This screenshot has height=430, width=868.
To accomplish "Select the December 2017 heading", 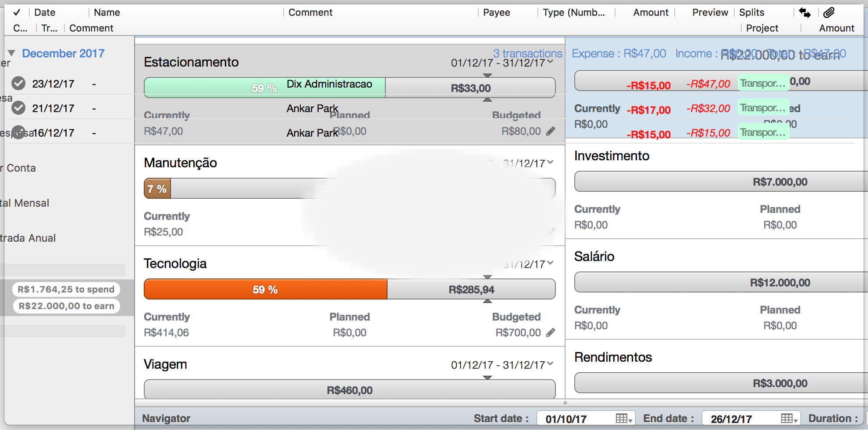I will pos(63,53).
